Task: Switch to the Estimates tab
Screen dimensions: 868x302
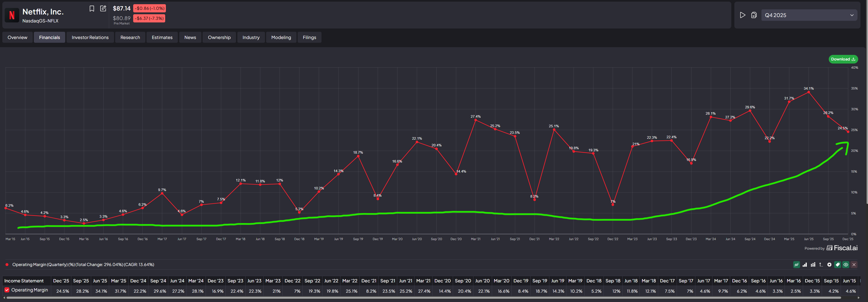Action: 162,37
